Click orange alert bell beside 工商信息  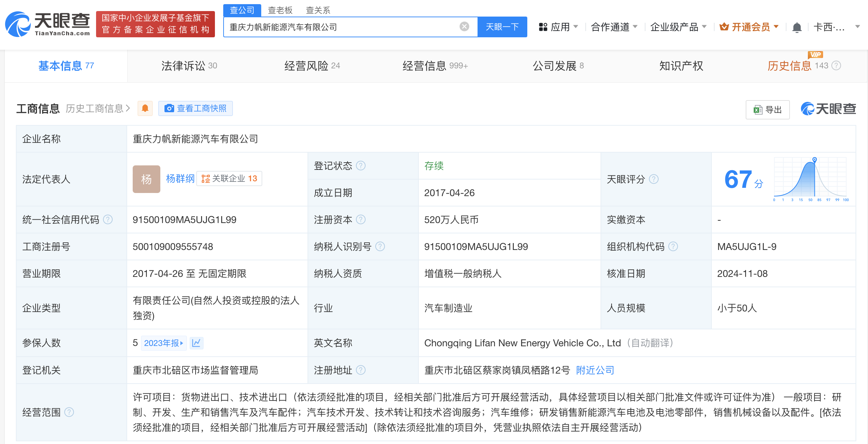click(x=145, y=108)
